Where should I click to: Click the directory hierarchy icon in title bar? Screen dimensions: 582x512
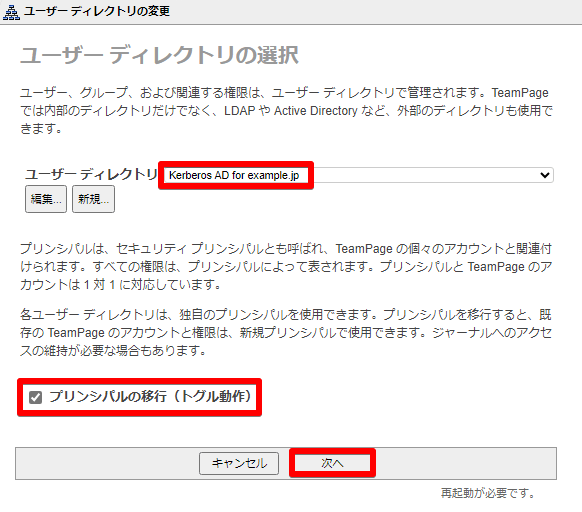tap(11, 12)
